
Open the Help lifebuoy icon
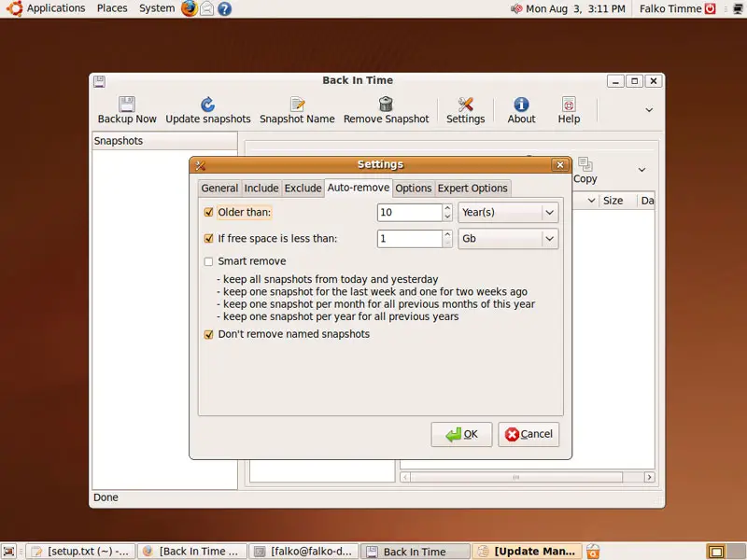click(x=569, y=104)
